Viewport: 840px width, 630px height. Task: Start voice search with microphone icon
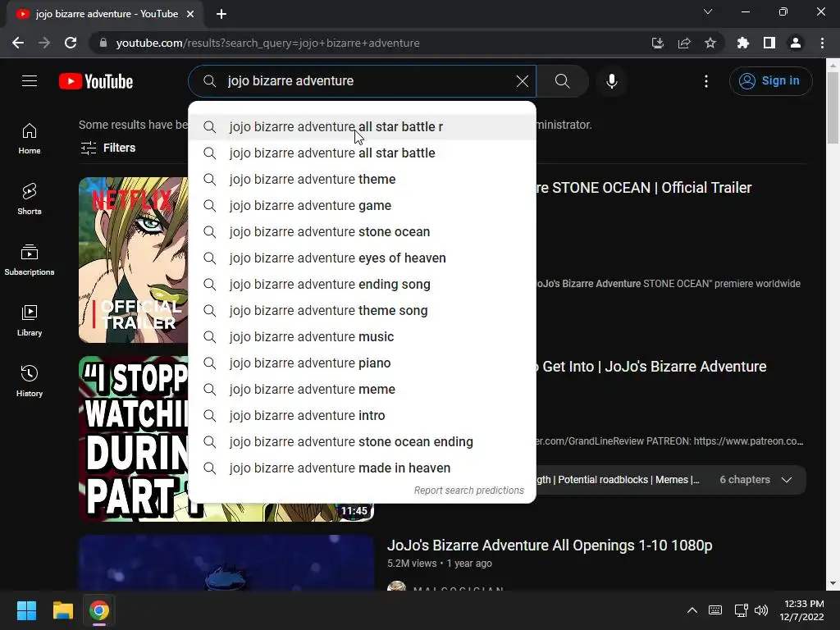[612, 81]
